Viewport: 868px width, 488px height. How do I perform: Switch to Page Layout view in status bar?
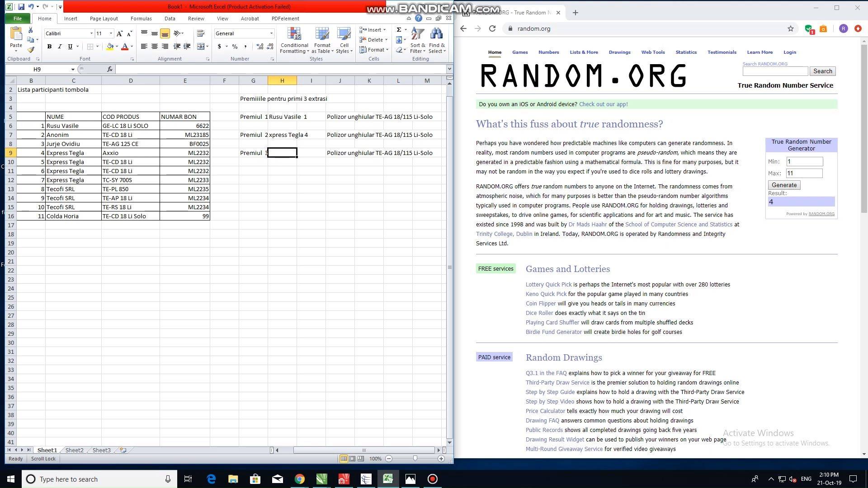click(352, 459)
